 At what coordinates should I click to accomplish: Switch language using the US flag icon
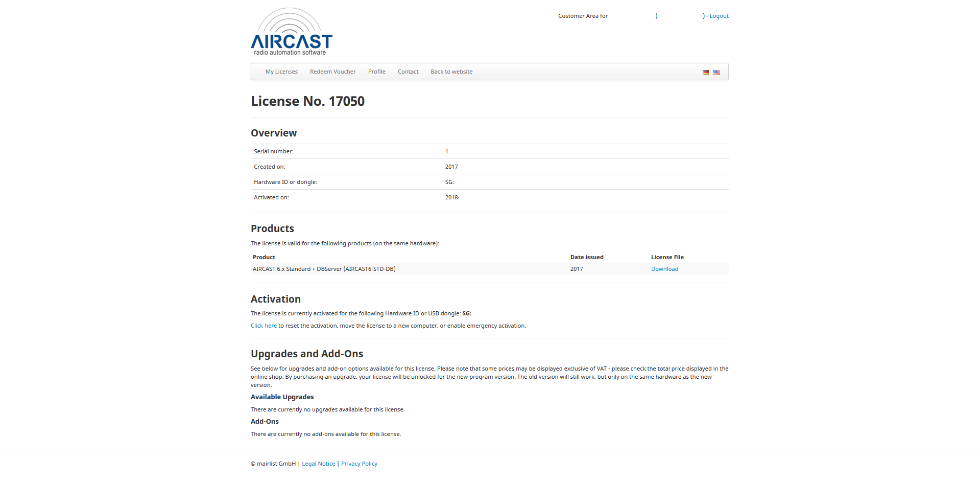pos(716,72)
